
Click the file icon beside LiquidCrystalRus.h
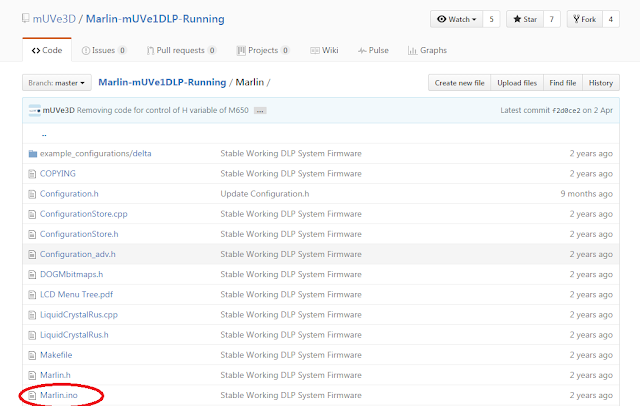point(32,335)
